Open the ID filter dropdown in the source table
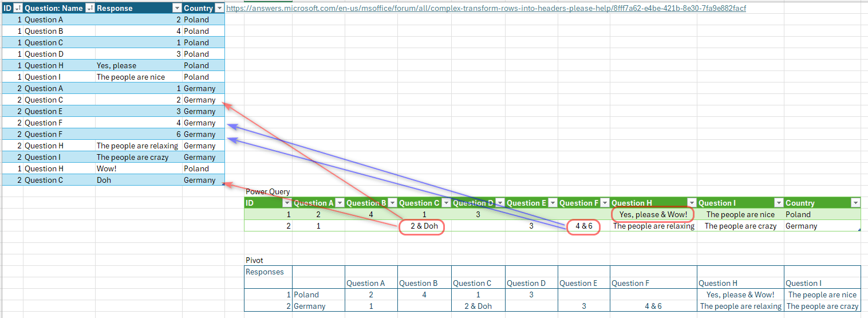This screenshot has height=318, width=868. click(18, 8)
